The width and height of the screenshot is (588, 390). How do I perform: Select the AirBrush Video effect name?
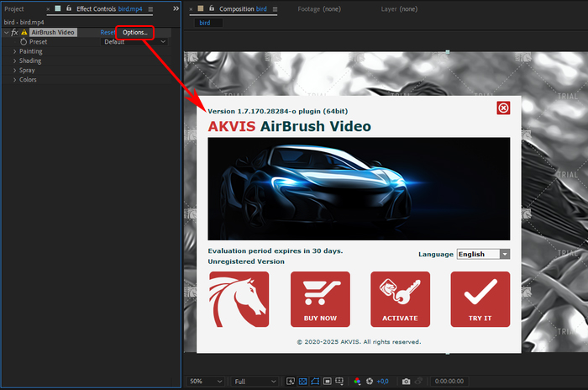pyautogui.click(x=53, y=32)
